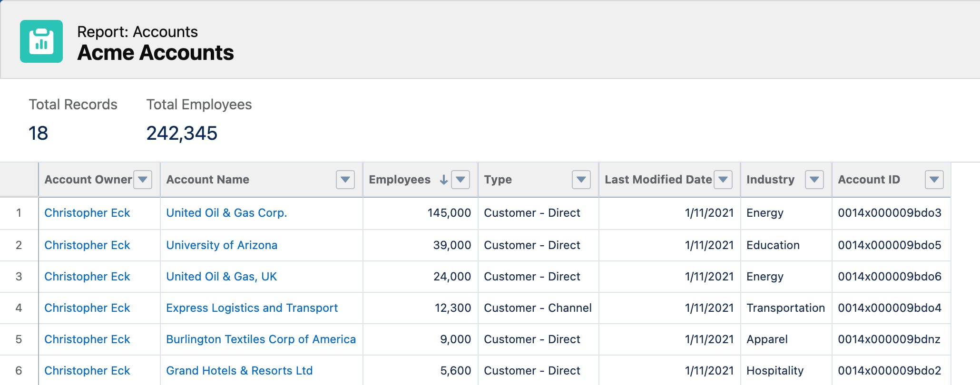This screenshot has height=385, width=980.
Task: Click Account ID 0014x000009bdo4
Action: pyautogui.click(x=890, y=308)
